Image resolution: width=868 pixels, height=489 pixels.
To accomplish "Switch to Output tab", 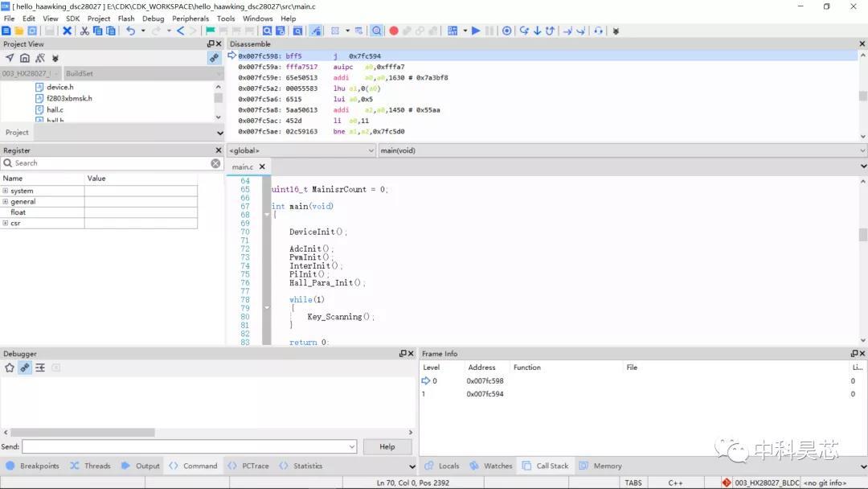I will pyautogui.click(x=141, y=466).
